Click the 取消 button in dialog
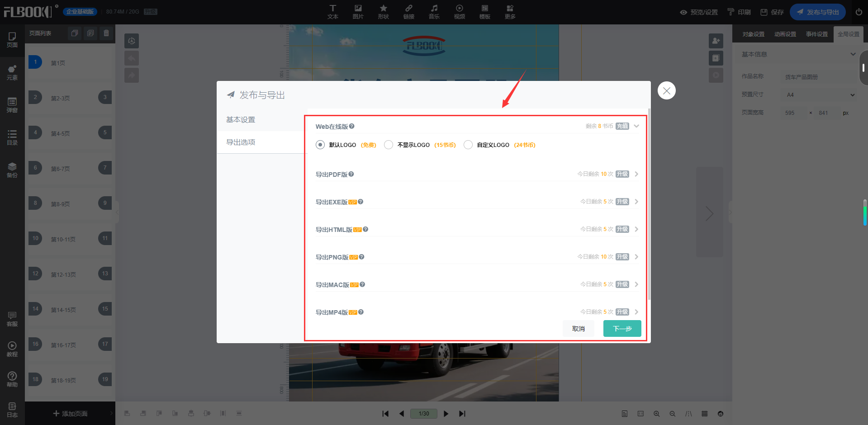868x425 pixels. (578, 329)
